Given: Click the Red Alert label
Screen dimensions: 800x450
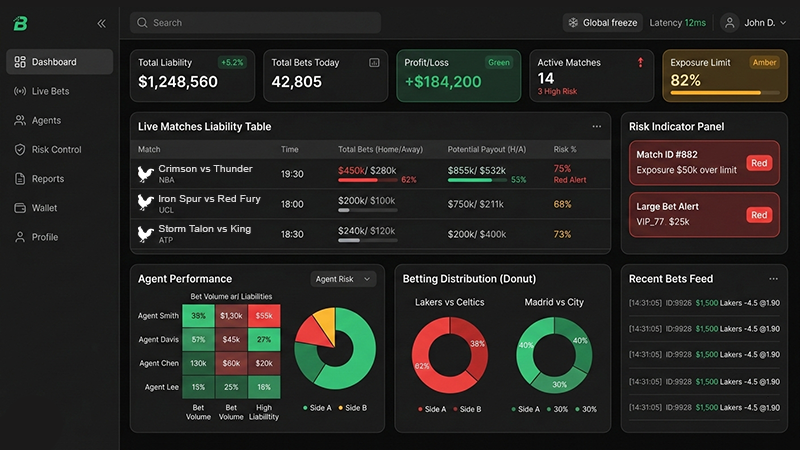Looking at the screenshot, I should pyautogui.click(x=570, y=180).
